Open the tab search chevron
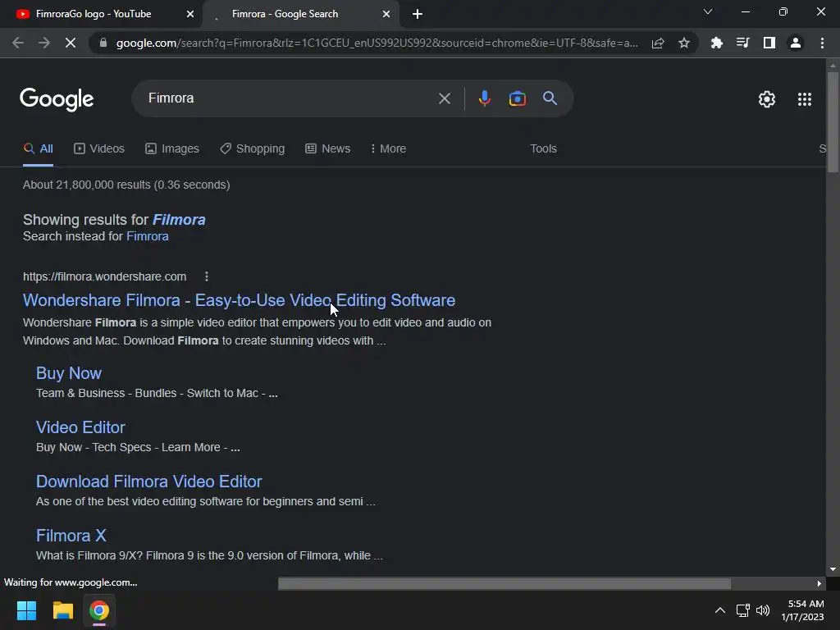 point(708,11)
